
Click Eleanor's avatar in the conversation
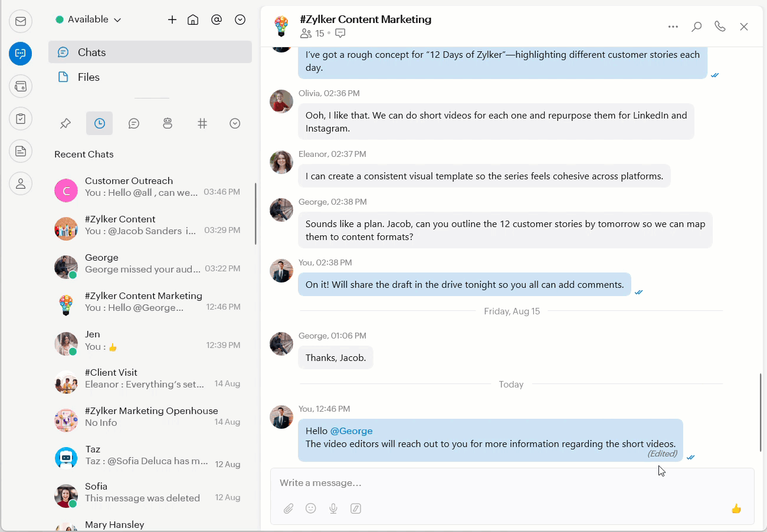coord(281,162)
